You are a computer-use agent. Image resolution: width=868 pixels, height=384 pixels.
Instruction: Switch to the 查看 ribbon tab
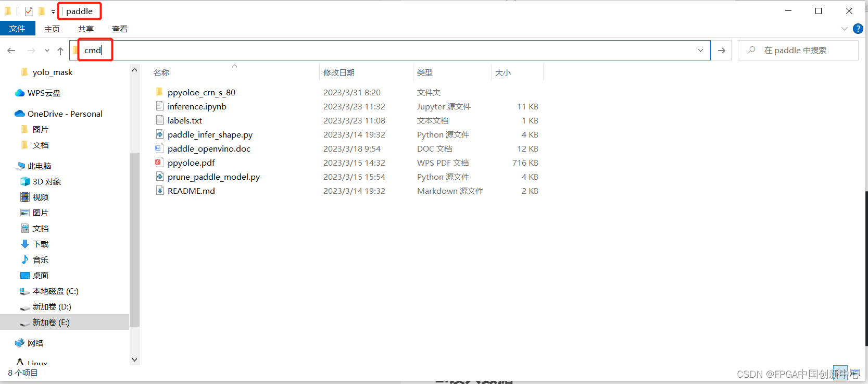click(120, 29)
